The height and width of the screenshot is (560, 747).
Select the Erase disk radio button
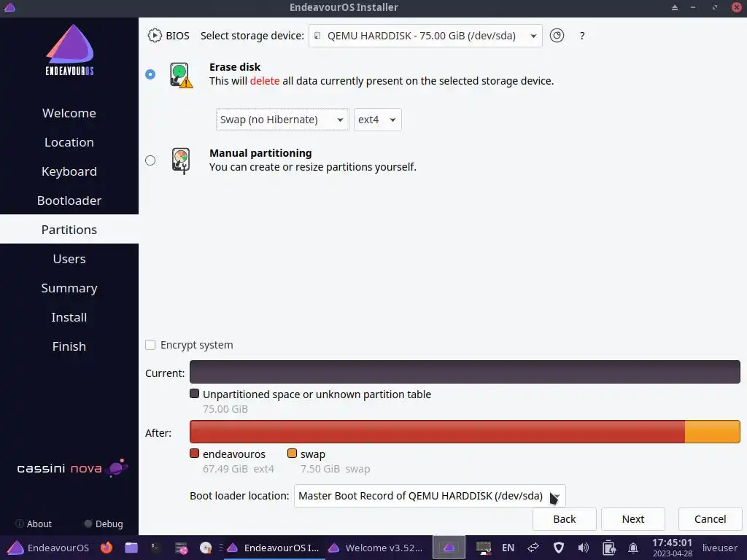click(x=150, y=74)
